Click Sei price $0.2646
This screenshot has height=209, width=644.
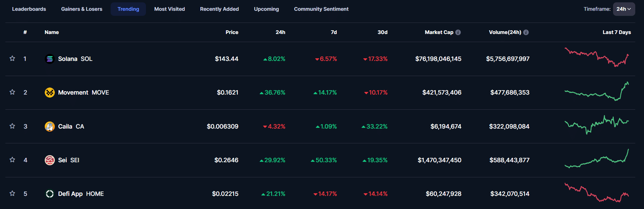[x=226, y=160]
